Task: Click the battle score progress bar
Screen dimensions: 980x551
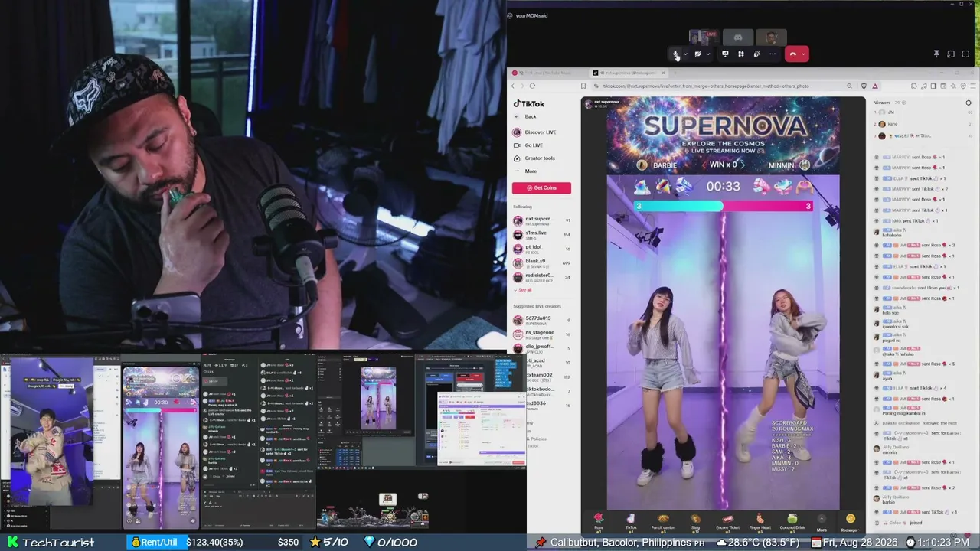Action: [x=723, y=206]
